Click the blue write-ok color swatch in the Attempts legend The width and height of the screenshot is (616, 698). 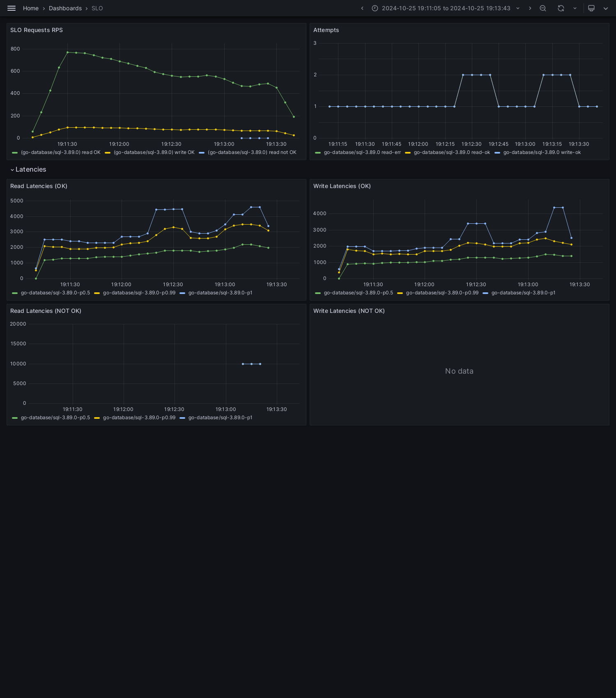point(497,153)
